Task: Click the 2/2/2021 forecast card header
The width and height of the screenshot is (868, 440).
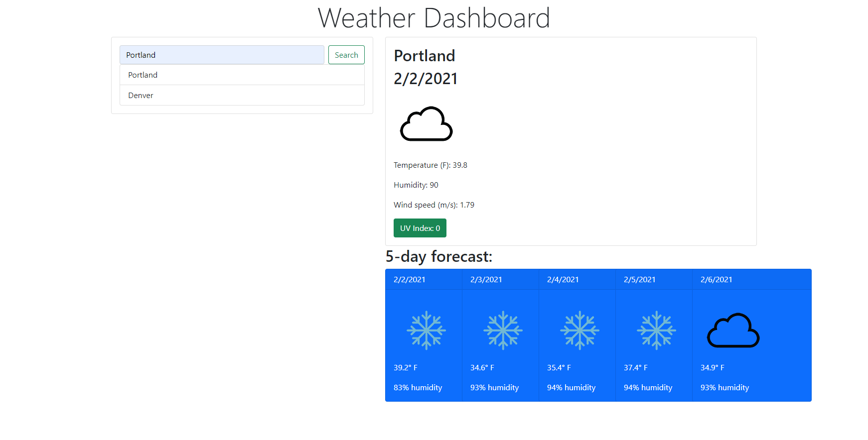Action: pyautogui.click(x=424, y=279)
